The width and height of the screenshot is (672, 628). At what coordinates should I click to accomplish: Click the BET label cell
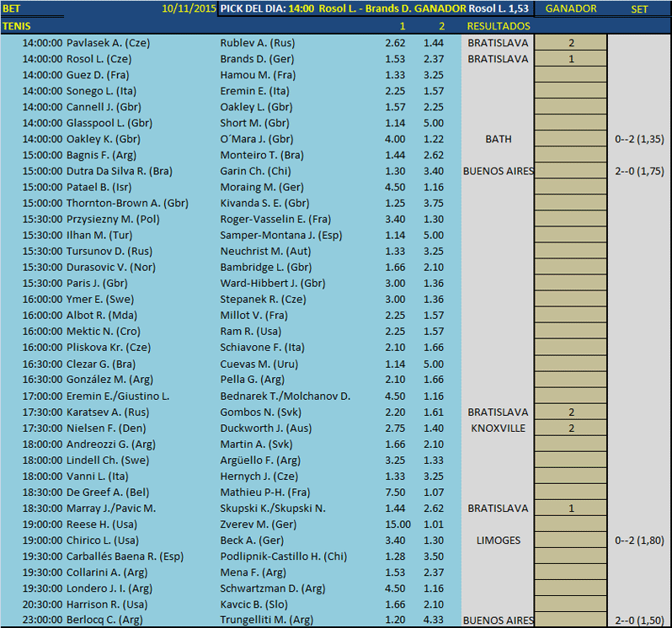(11, 8)
